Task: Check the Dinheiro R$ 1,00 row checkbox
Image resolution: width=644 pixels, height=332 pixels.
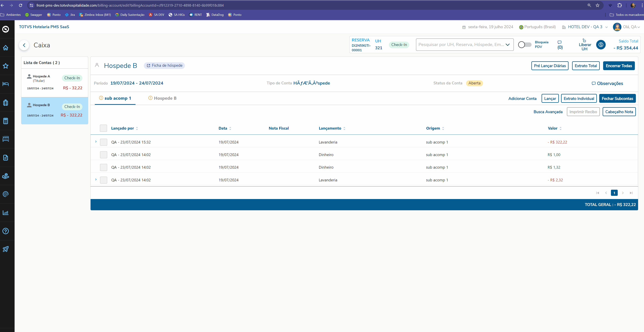Action: point(103,155)
